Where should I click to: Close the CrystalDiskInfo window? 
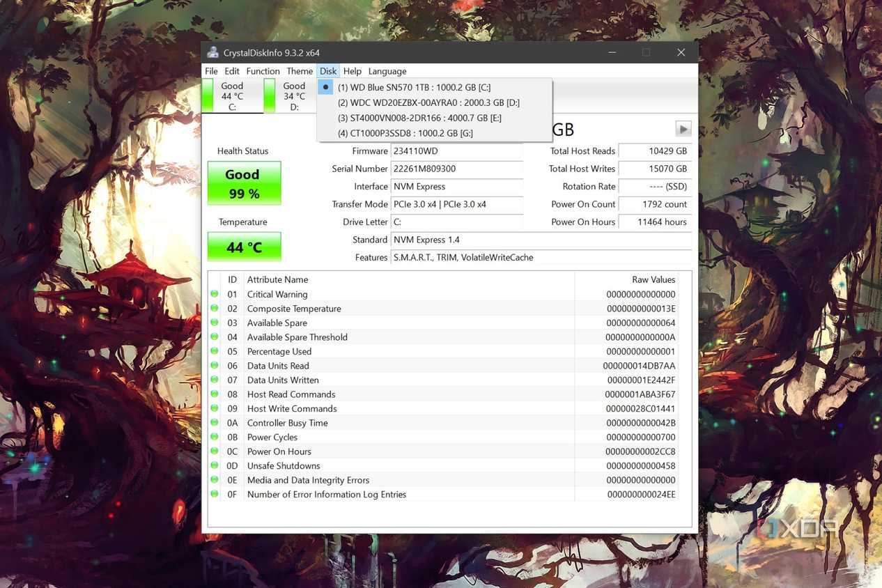(681, 53)
